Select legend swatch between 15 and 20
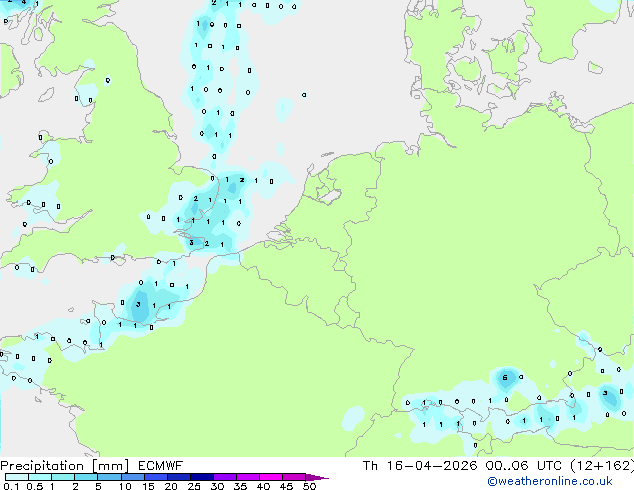The image size is (634, 490). [155, 477]
